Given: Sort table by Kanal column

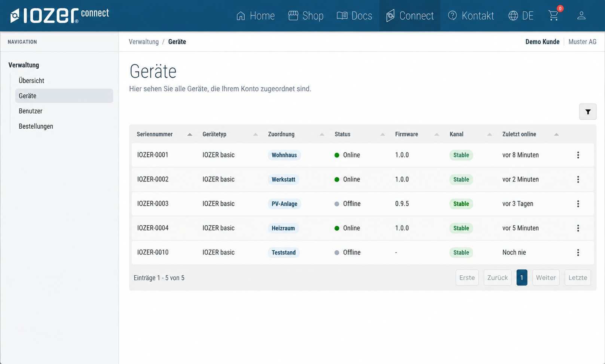Looking at the screenshot, I should [x=471, y=134].
